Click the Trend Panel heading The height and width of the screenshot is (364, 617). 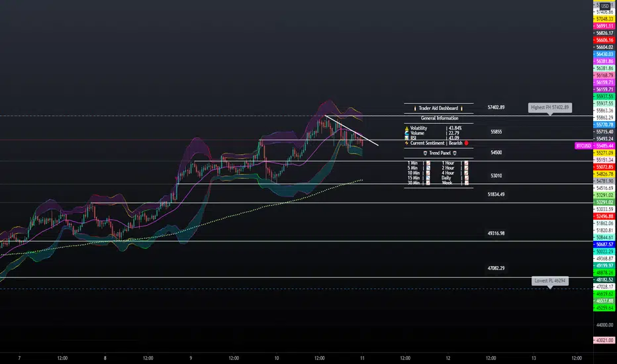[440, 153]
